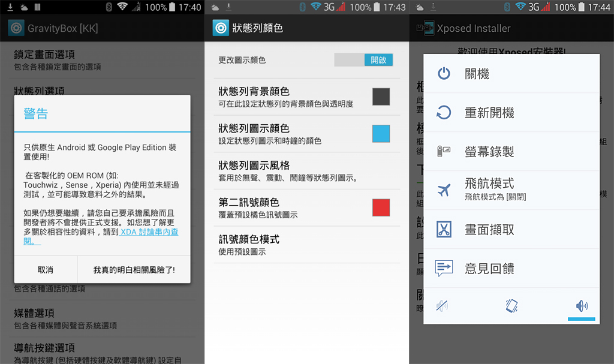Choose 飛航模式 from the power menu
The image size is (614, 364).
pyautogui.click(x=511, y=191)
